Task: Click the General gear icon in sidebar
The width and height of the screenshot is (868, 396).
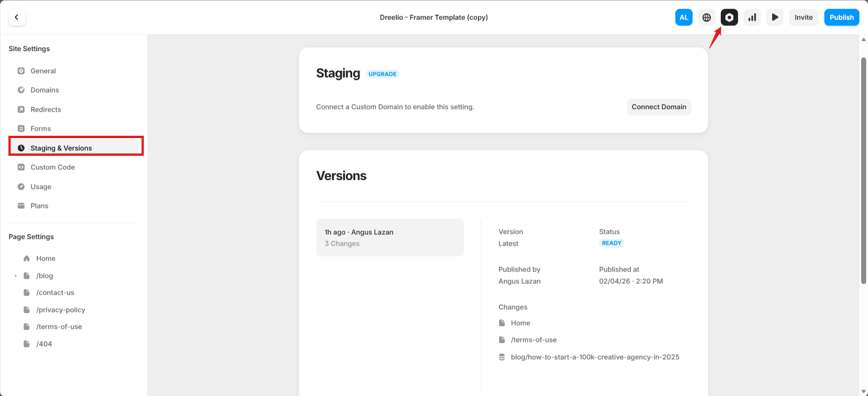Action: point(21,71)
